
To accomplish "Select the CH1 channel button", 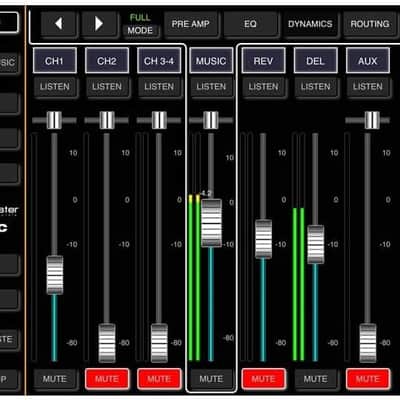I will coord(55,60).
